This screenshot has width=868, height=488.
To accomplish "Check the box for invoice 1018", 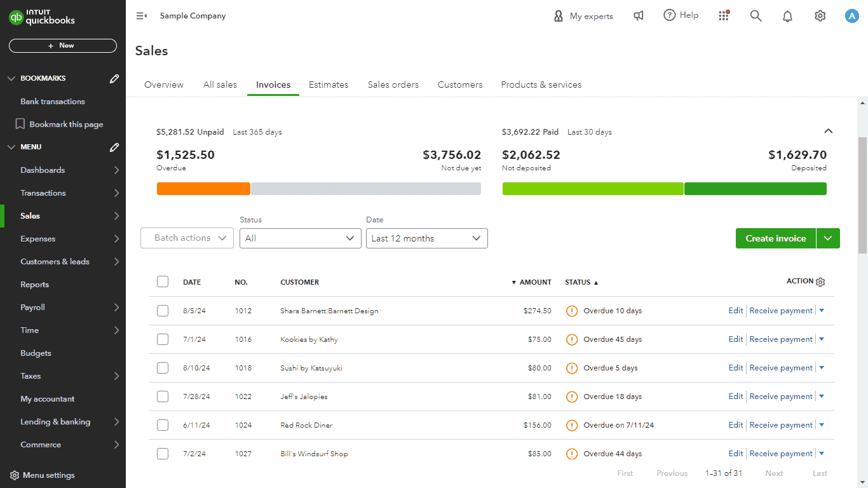I will tap(163, 368).
